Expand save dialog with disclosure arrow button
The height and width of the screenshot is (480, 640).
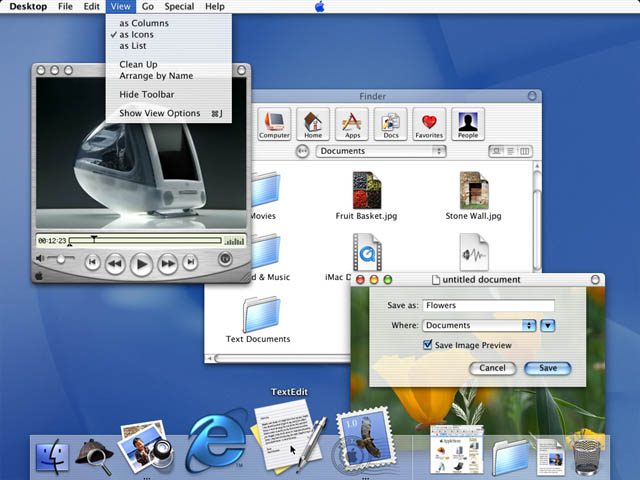coord(547,325)
